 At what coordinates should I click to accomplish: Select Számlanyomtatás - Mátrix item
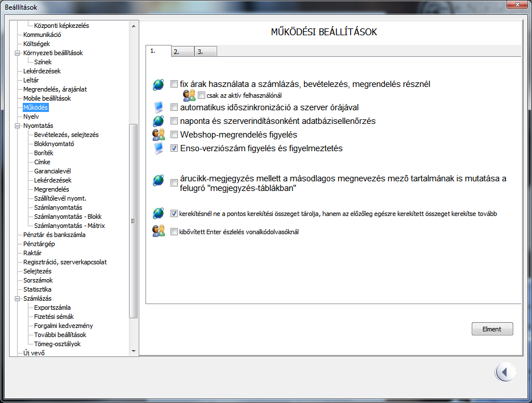pos(69,226)
